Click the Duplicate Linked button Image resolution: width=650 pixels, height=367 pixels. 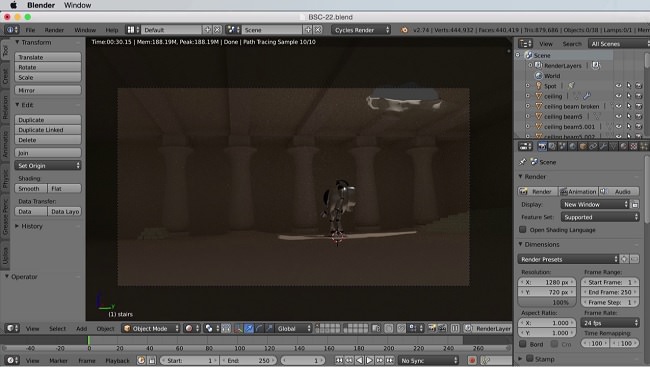coord(48,130)
